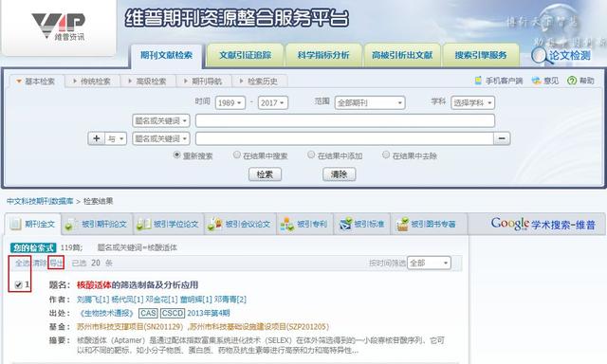Click into the first keyword input field

[x=345, y=120]
